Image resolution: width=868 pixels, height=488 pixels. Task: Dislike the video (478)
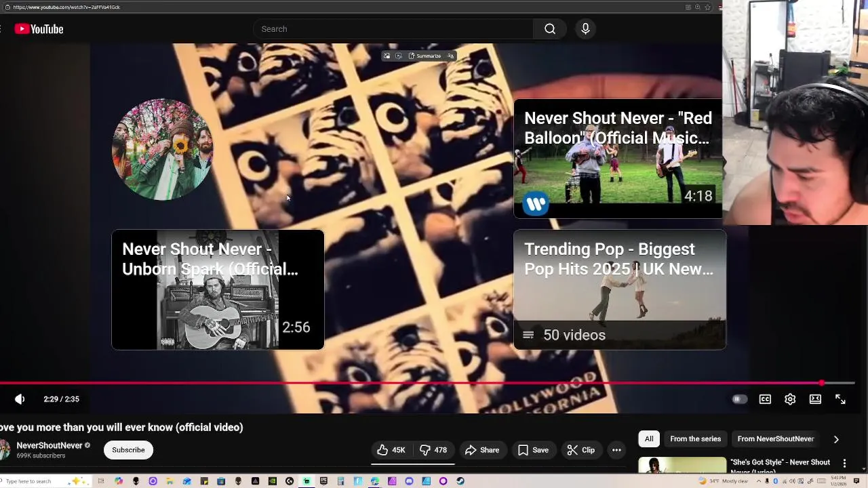pyautogui.click(x=433, y=450)
